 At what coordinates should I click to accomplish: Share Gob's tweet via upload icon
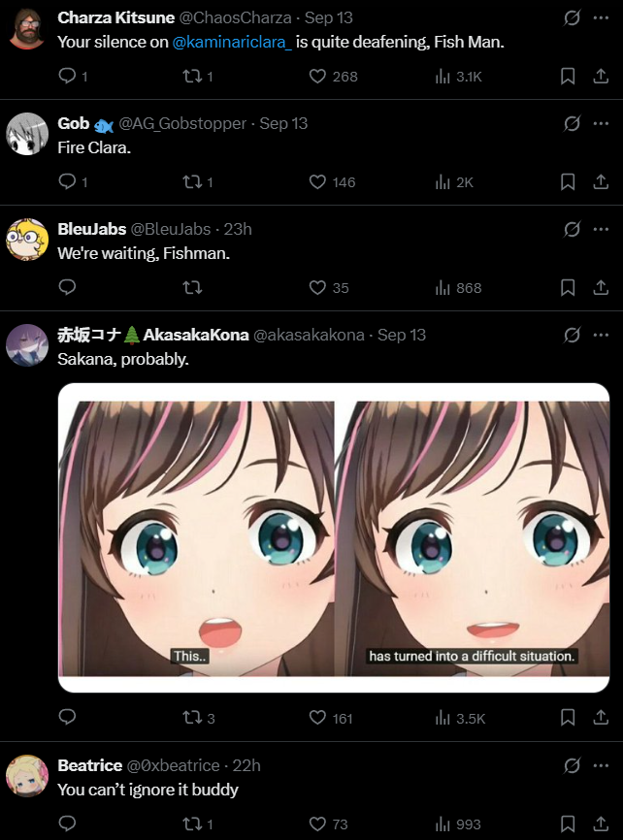(601, 181)
